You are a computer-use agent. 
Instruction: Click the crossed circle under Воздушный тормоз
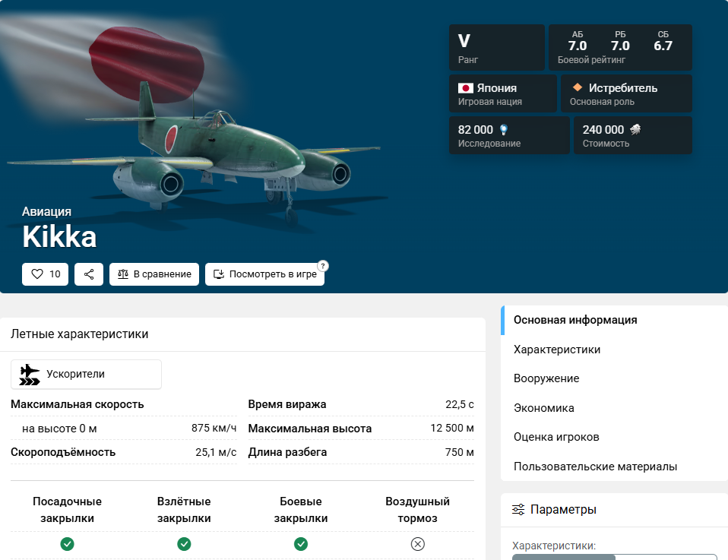click(x=417, y=544)
